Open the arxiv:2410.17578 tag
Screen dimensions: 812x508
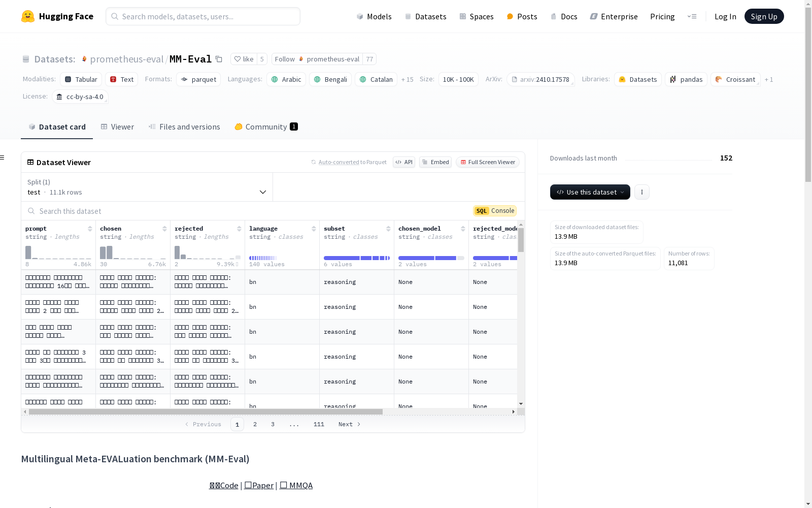tap(540, 79)
